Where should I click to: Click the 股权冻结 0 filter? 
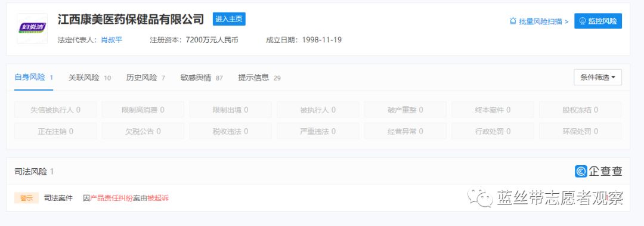coord(580,110)
